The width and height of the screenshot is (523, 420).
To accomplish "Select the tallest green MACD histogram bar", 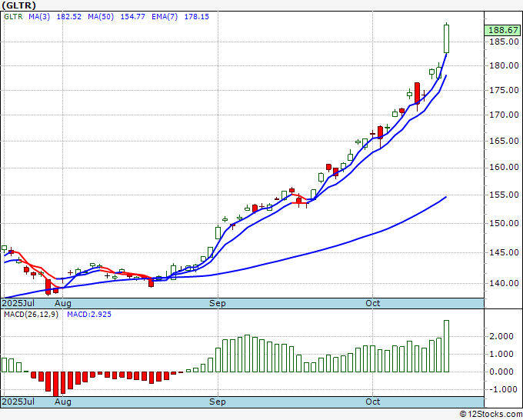I will click(446, 346).
